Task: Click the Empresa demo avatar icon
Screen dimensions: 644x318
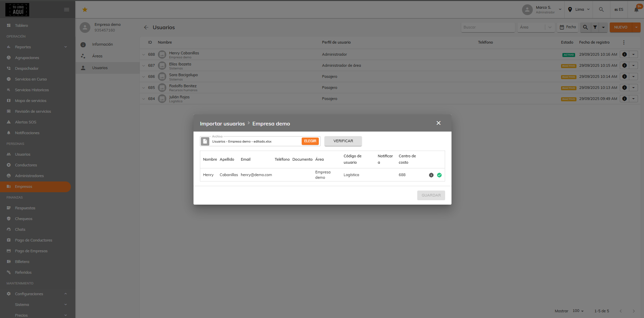Action: click(x=85, y=28)
